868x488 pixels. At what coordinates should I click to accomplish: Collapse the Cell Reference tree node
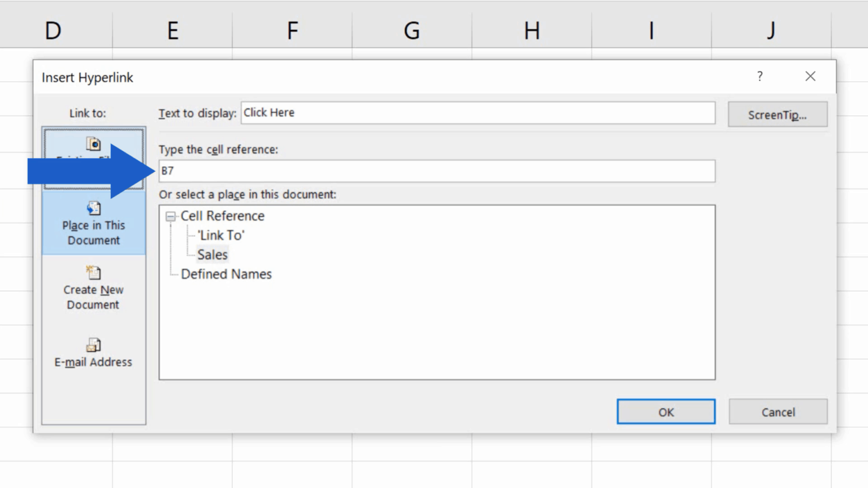[170, 216]
